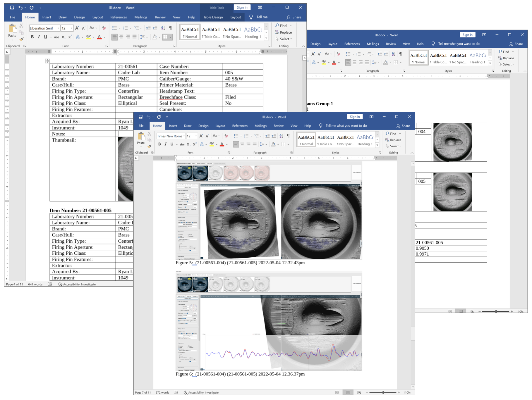Click Underline in front window Font group
The image size is (532, 400).
coord(172,144)
